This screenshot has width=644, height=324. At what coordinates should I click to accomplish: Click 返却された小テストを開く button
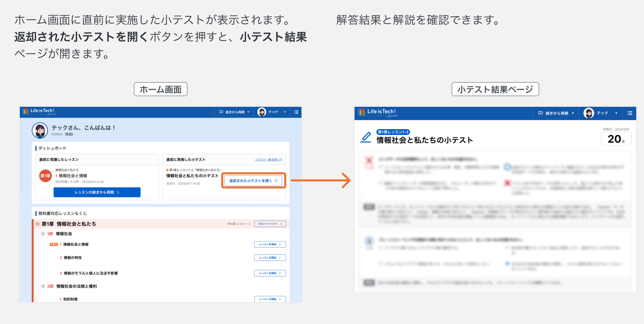coord(253,181)
